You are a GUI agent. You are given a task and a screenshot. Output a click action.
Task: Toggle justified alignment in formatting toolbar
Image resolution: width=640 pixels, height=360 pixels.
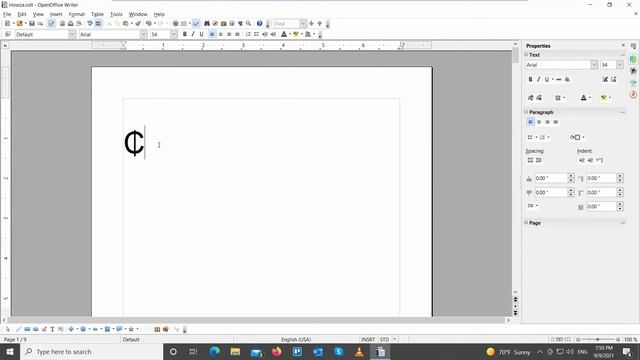point(237,35)
